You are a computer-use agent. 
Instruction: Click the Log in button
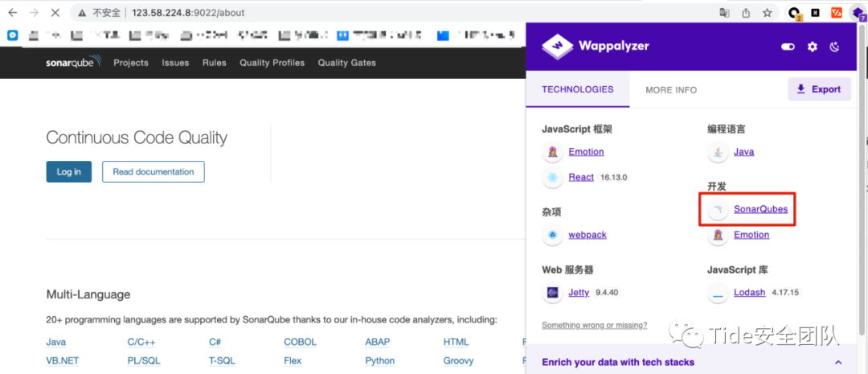68,172
